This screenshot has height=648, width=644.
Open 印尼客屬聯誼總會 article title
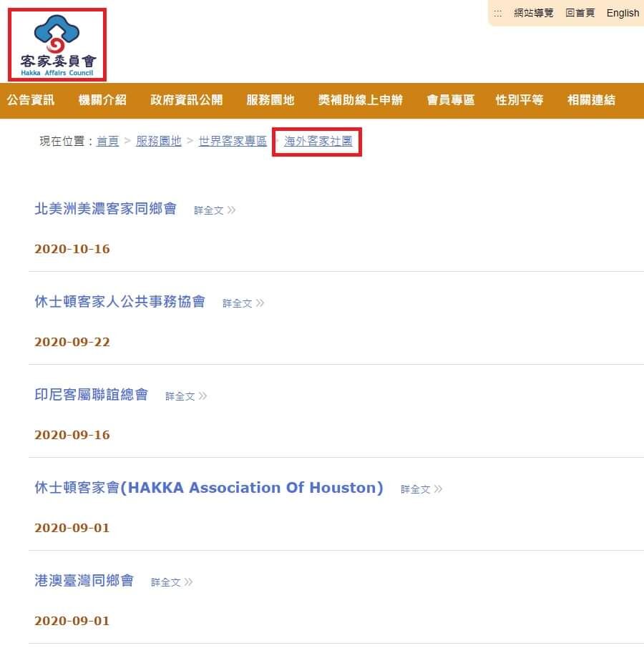(91, 395)
